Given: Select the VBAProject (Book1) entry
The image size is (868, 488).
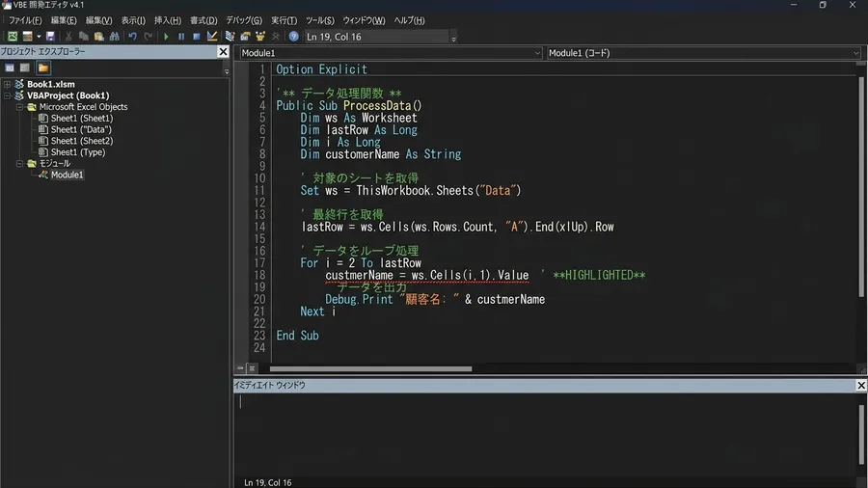Looking at the screenshot, I should [x=68, y=95].
